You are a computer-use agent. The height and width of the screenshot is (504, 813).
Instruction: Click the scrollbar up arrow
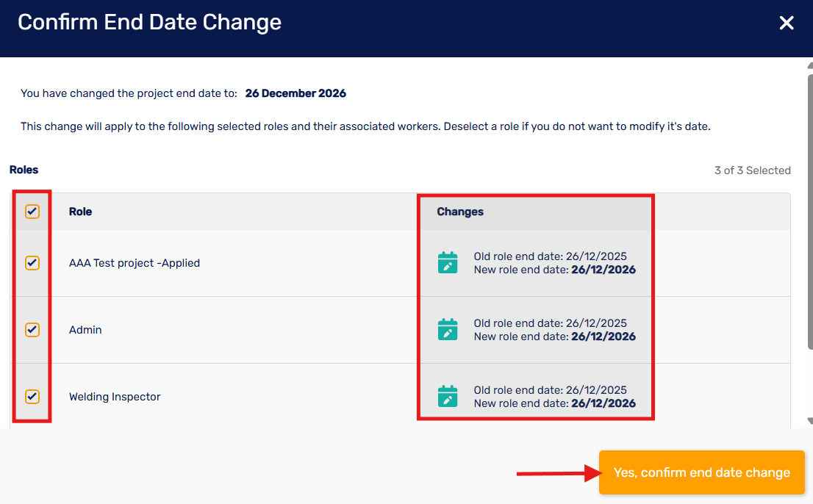pos(810,66)
